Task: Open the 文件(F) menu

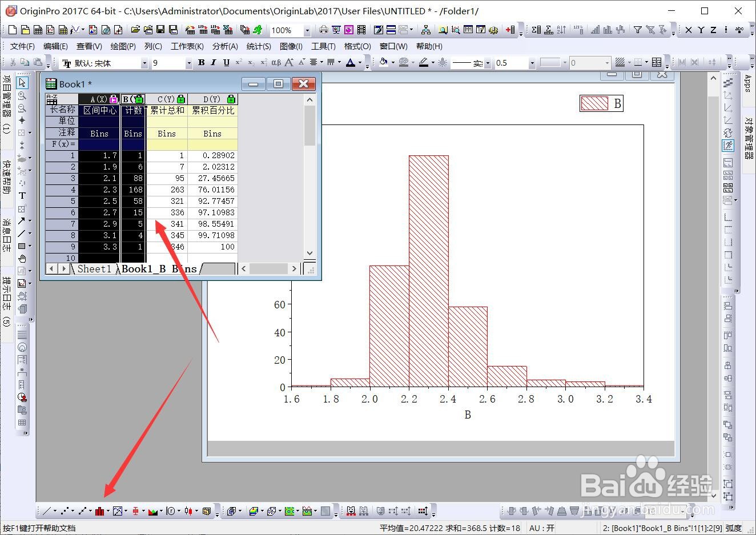Action: [22, 46]
